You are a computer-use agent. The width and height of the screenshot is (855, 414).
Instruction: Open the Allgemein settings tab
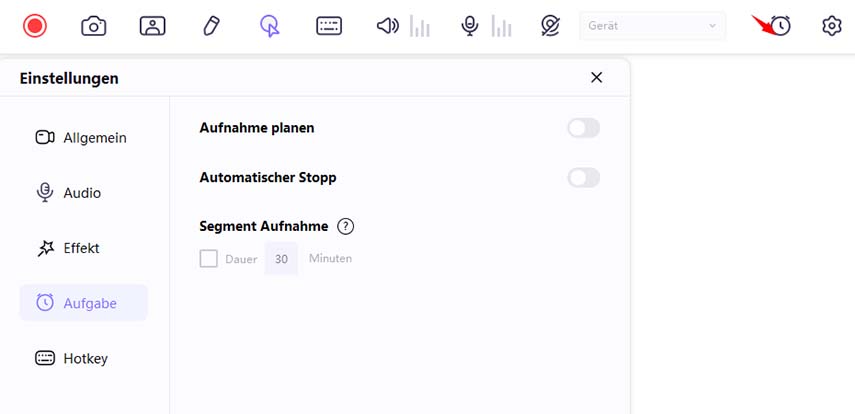click(x=83, y=137)
